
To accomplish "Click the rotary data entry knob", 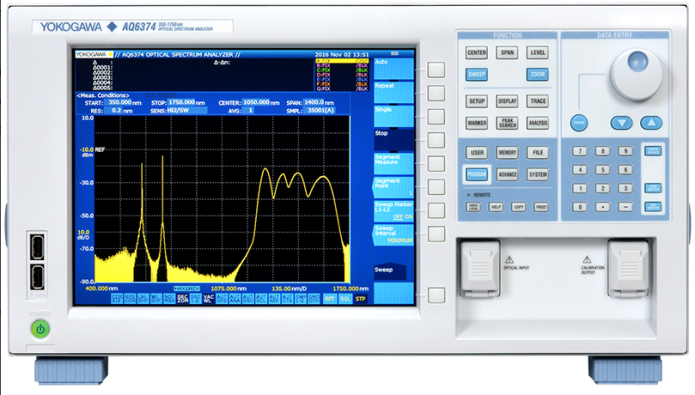I will [636, 74].
